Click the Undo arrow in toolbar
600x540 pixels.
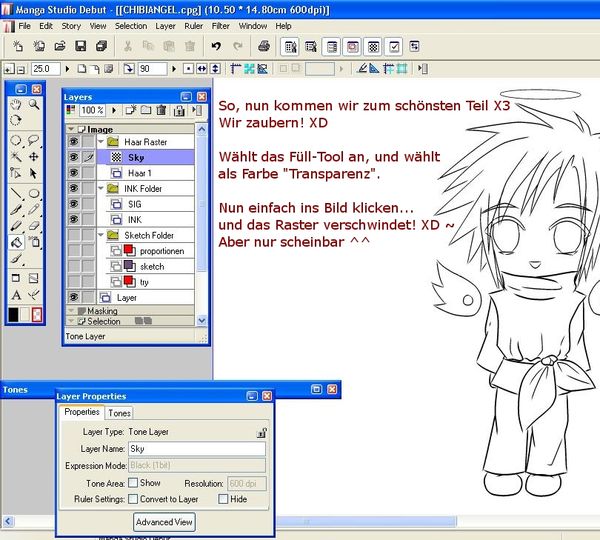216,46
